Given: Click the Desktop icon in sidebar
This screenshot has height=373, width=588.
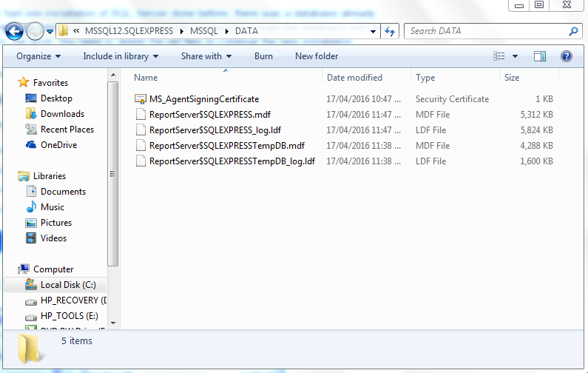Looking at the screenshot, I should [x=31, y=98].
